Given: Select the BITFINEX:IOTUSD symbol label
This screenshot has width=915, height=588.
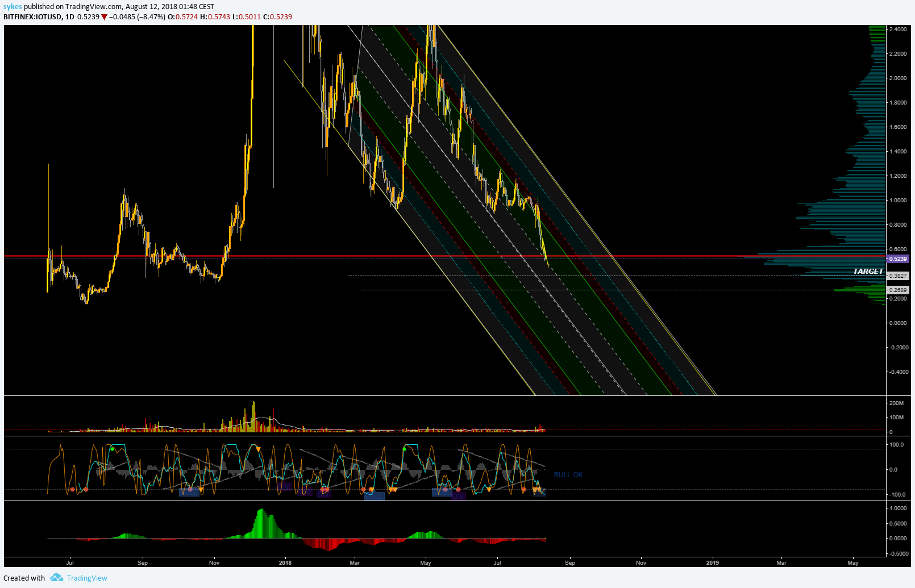Looking at the screenshot, I should [32, 17].
